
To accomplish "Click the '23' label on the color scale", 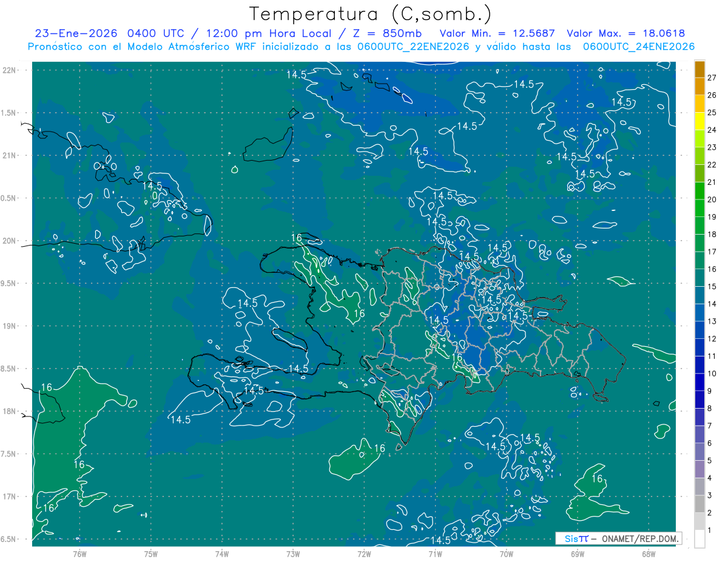I will click(x=712, y=147).
